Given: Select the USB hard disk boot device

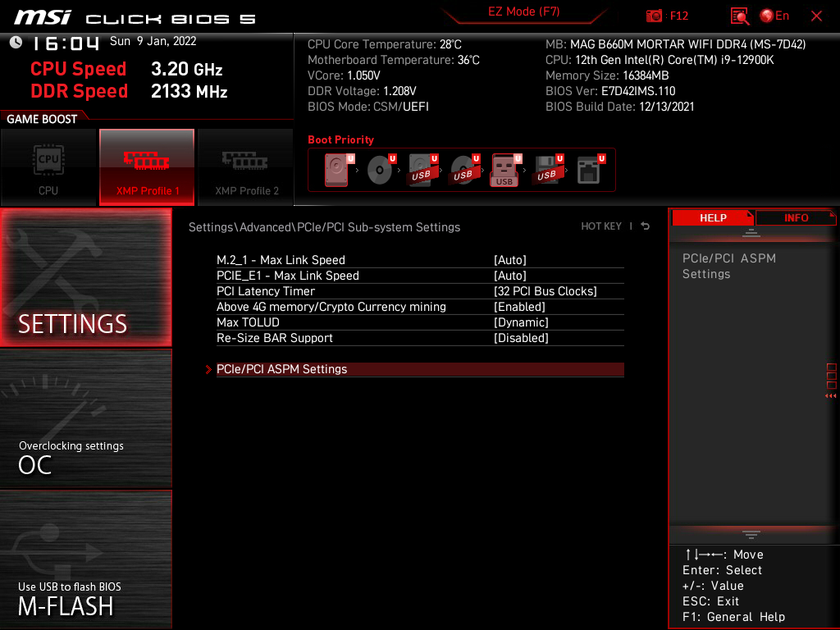Looking at the screenshot, I should tap(422, 171).
